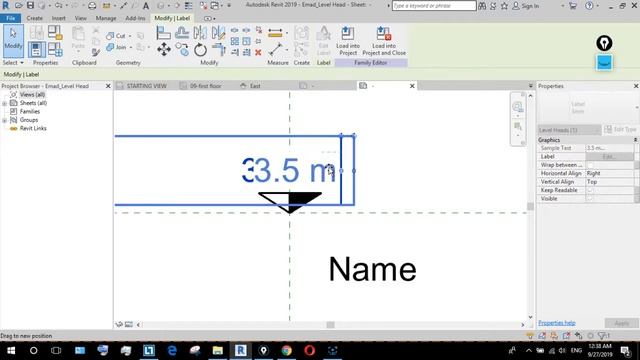Click Edit Type button
Image resolution: width=640 pixels, height=360 pixels.
coord(621,130)
